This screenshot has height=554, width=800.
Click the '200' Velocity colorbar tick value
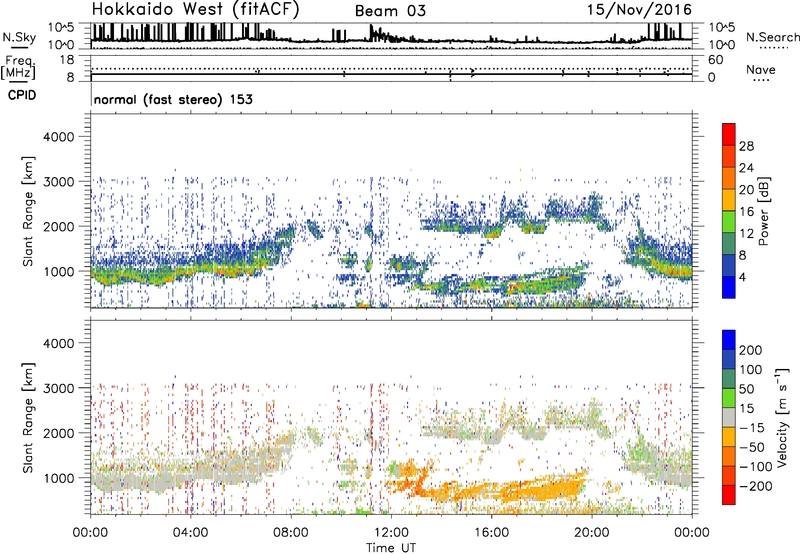coord(751,350)
